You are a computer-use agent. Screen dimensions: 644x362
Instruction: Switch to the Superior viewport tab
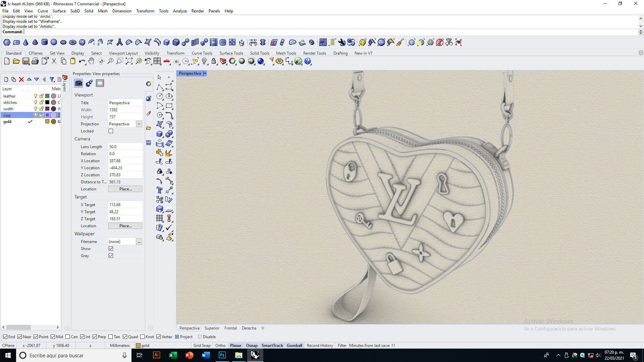(212, 328)
